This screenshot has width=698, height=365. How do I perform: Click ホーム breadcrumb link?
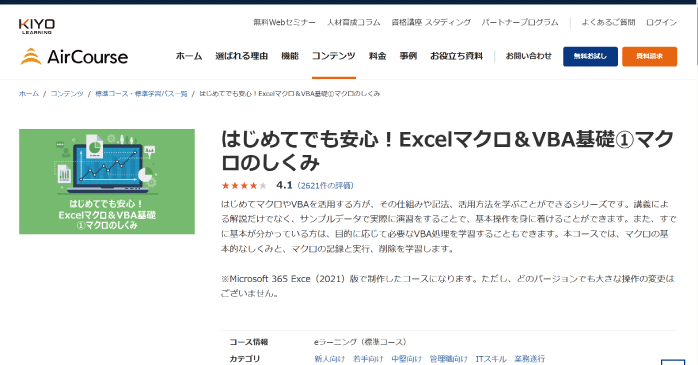click(x=29, y=93)
